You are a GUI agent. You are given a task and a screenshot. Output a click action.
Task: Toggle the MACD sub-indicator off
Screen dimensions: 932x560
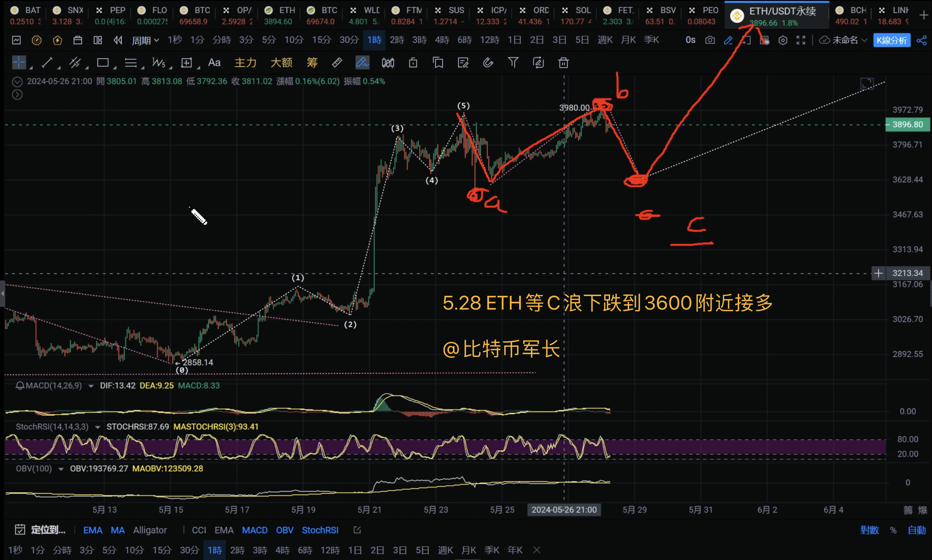(x=255, y=530)
